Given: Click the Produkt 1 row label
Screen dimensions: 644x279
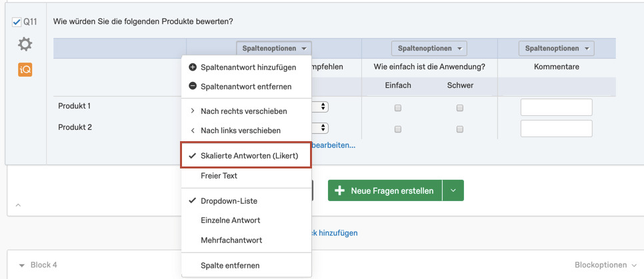Looking at the screenshot, I should pos(75,106).
